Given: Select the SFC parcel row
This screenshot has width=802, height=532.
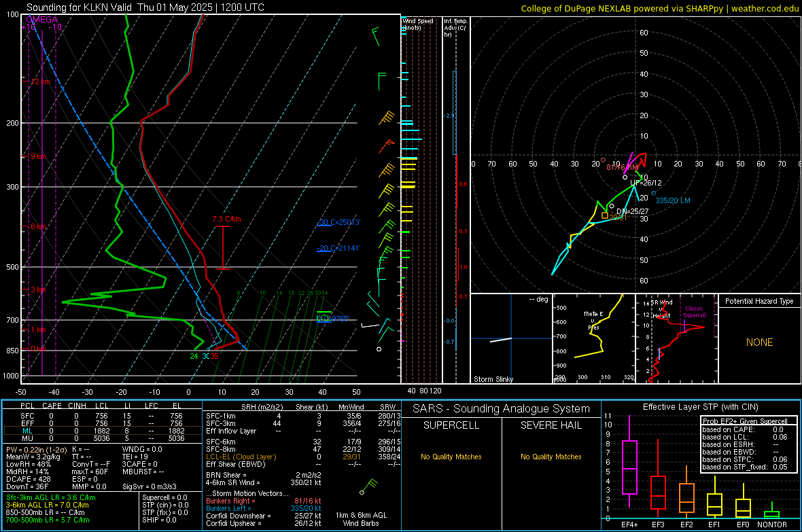Looking at the screenshot, I should coord(102,416).
